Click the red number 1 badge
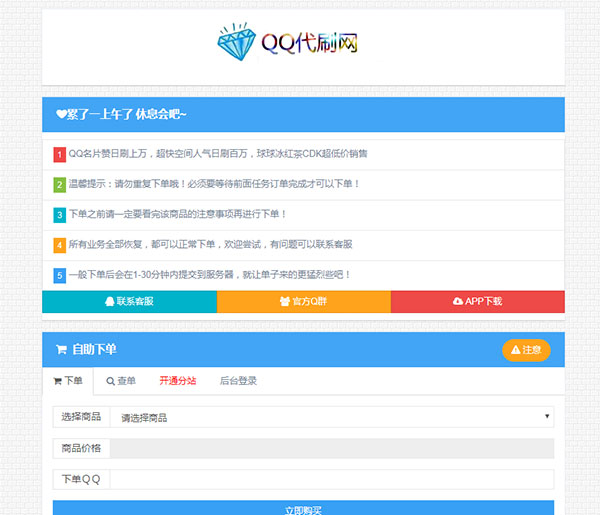 59,155
